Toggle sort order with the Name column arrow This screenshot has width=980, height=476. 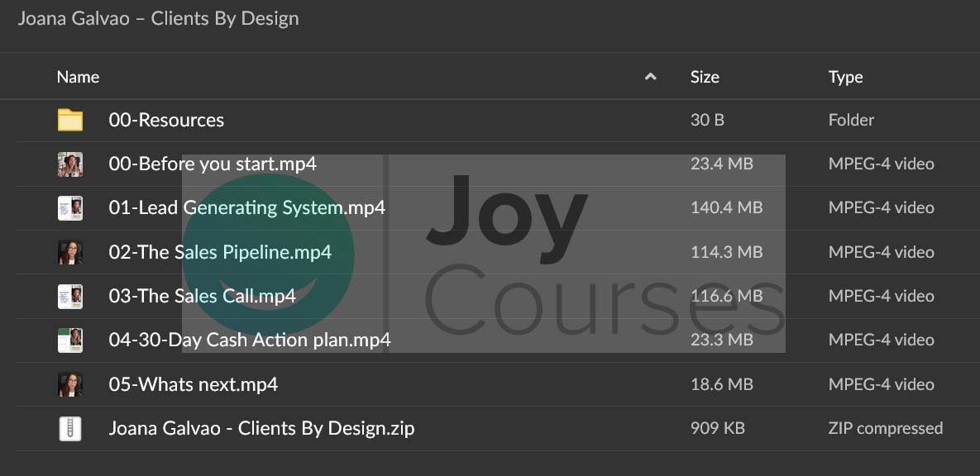click(x=651, y=77)
